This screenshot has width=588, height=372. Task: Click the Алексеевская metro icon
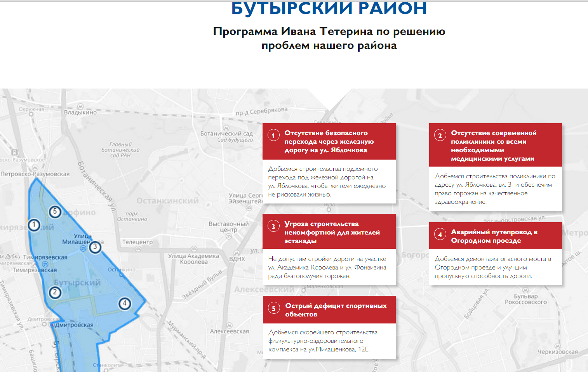pos(229,325)
